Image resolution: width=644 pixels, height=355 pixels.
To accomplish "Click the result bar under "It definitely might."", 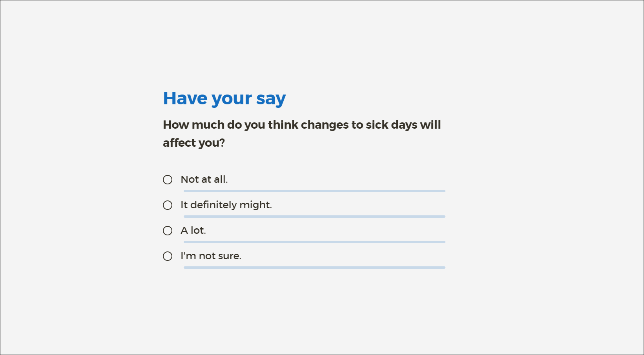I will pos(314,217).
